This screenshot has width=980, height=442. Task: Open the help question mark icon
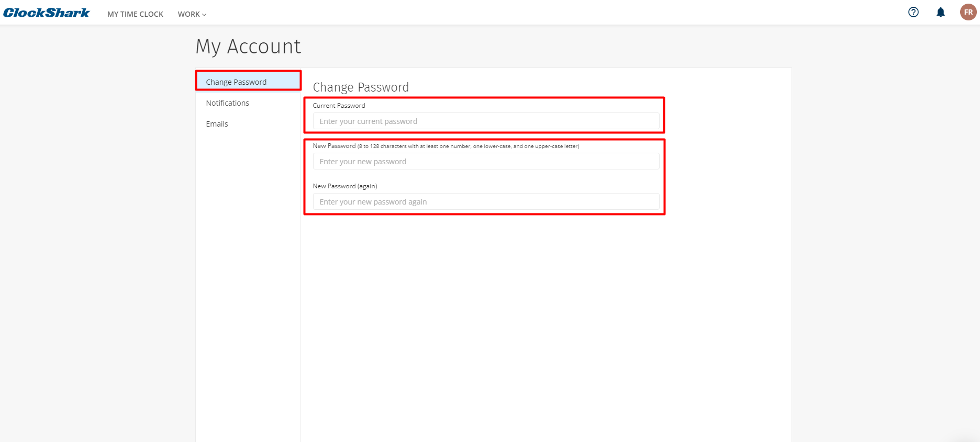[x=914, y=12]
